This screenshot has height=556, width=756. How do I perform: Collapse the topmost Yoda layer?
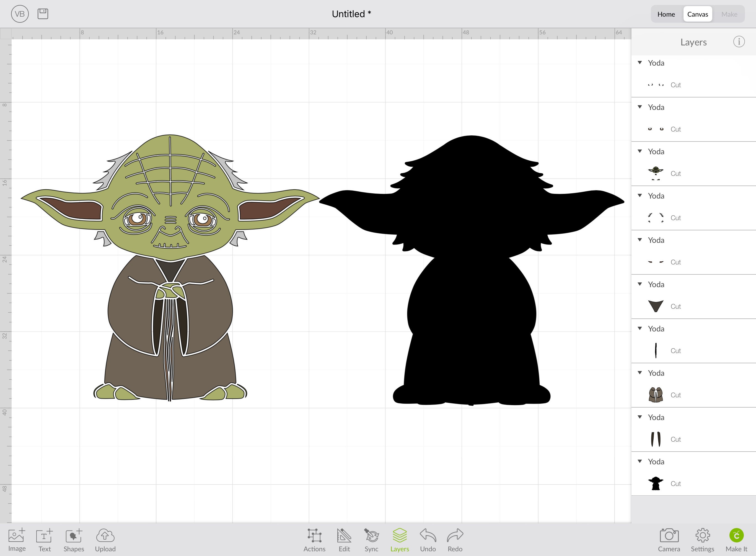click(x=640, y=63)
